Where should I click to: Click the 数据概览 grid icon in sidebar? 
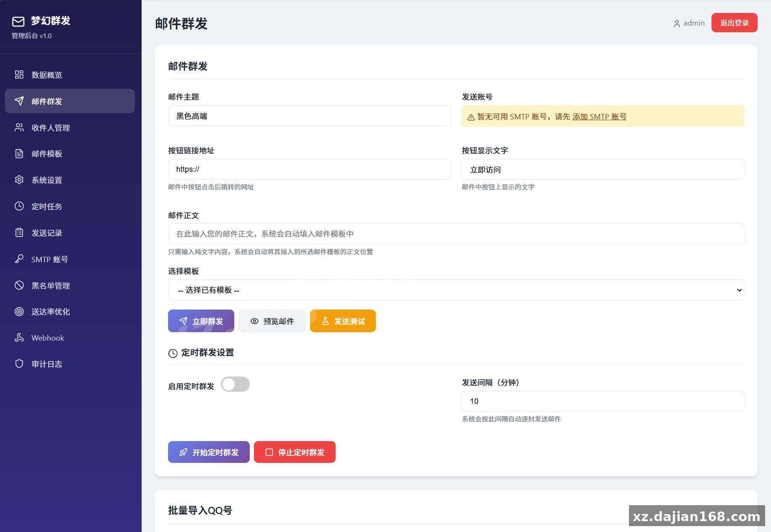[x=19, y=75]
